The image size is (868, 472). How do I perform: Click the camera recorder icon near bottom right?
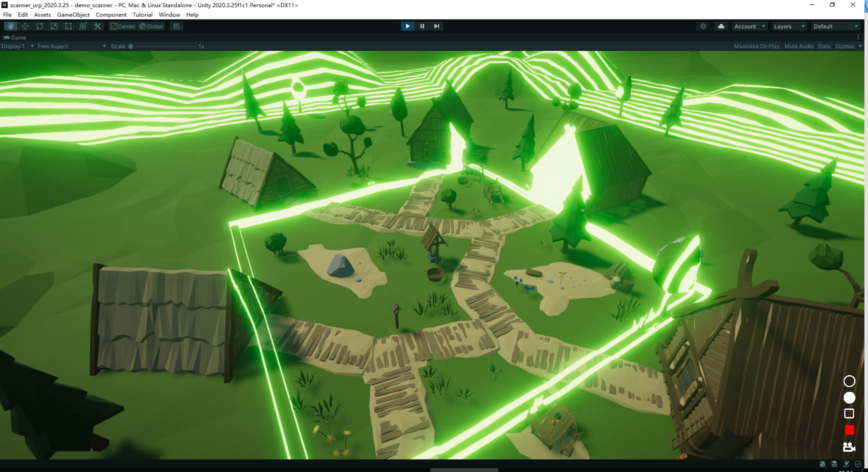[x=849, y=447]
